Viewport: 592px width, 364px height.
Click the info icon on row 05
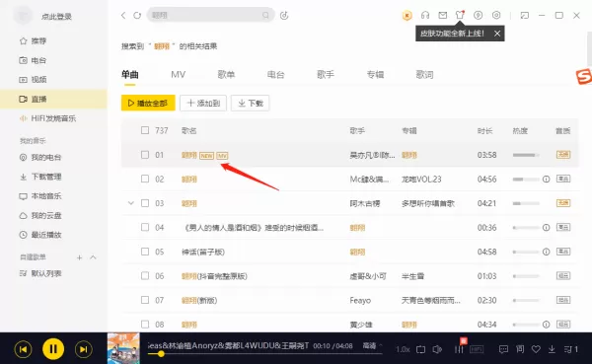point(546,252)
